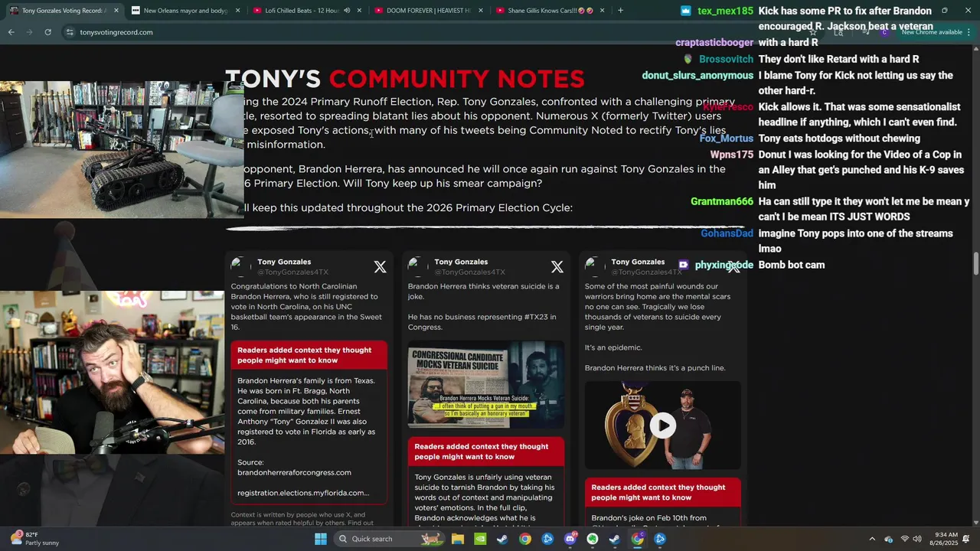Close the DOOM FOREVER tab
980x551 pixels.
coord(480,11)
